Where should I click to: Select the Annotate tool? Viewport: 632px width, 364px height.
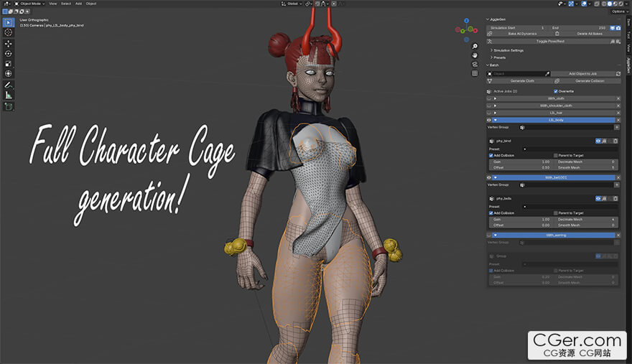pos(9,84)
